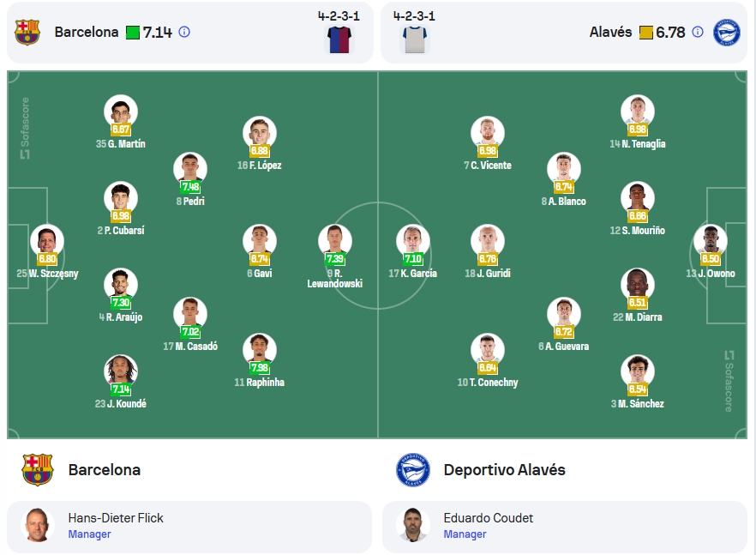The height and width of the screenshot is (555, 756).
Task: Click Hans-Dieter Flick manager card
Action: coord(189,527)
